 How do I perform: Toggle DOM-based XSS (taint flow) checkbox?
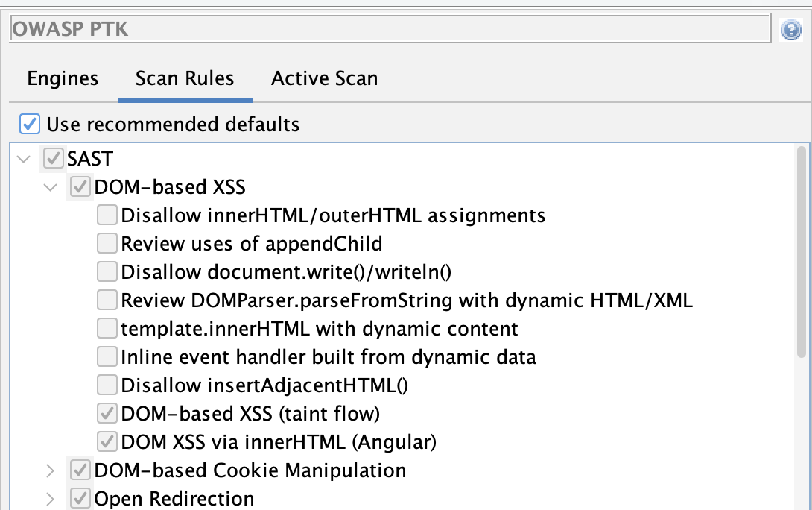click(x=107, y=414)
